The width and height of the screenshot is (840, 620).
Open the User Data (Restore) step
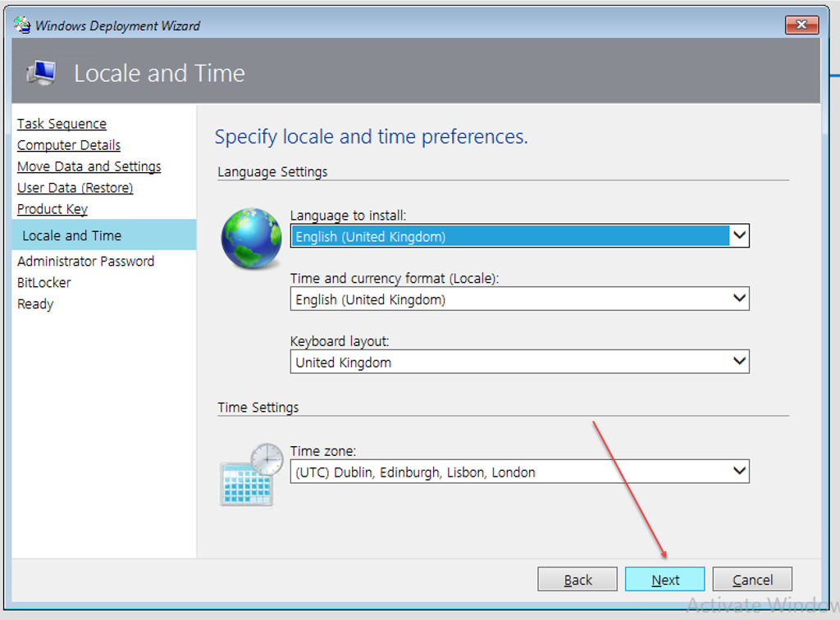tap(75, 188)
